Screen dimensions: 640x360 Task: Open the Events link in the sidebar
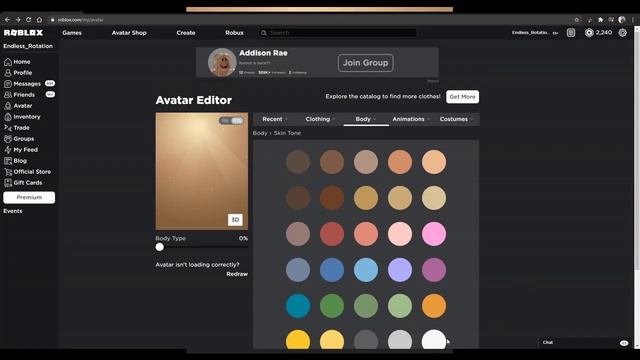tap(13, 211)
